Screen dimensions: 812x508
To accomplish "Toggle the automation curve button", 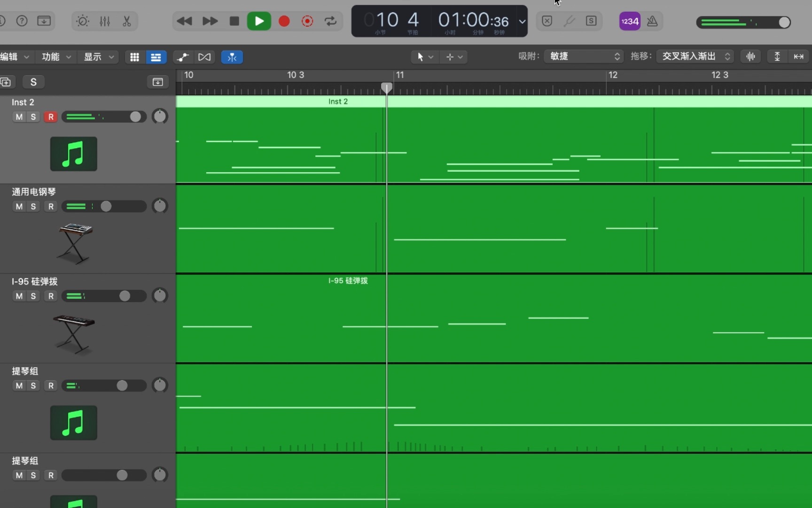I will coord(182,57).
